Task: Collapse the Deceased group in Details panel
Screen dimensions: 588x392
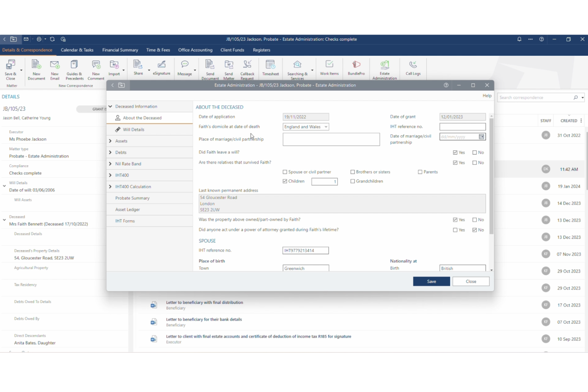Action: (x=4, y=220)
